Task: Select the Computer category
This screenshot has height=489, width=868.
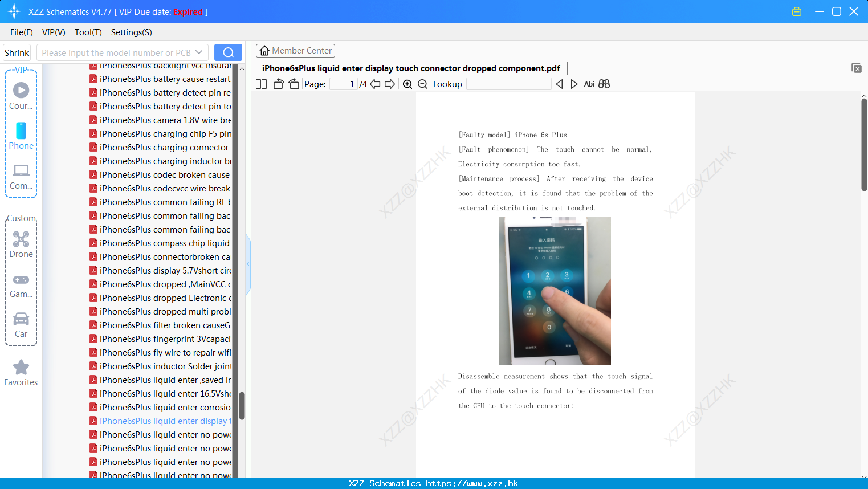Action: click(x=21, y=177)
